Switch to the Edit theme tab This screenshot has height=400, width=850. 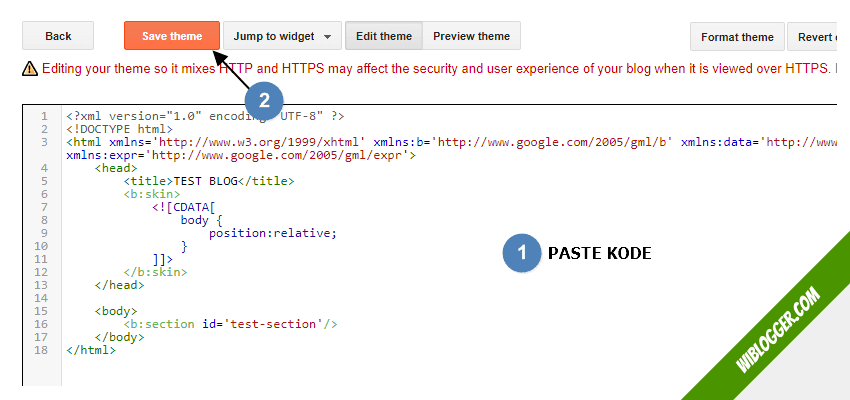[x=383, y=36]
